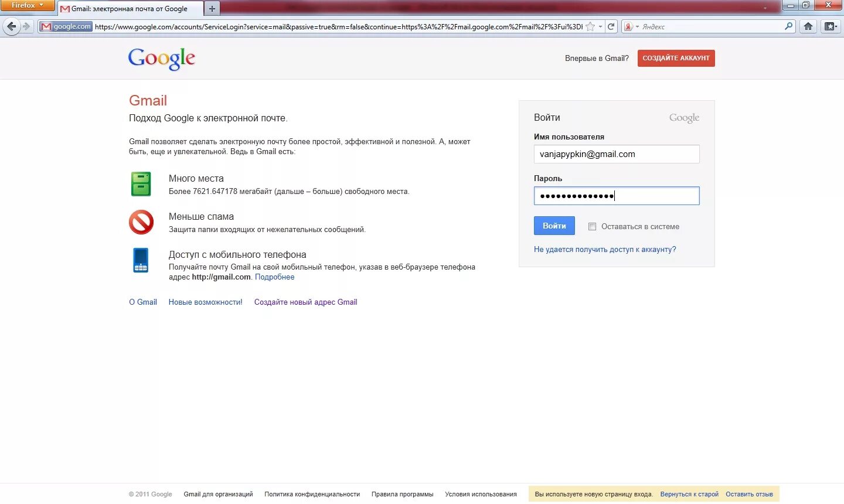Expand the URL history dropdown arrow
Screen dimensions: 844x504
(x=600, y=26)
